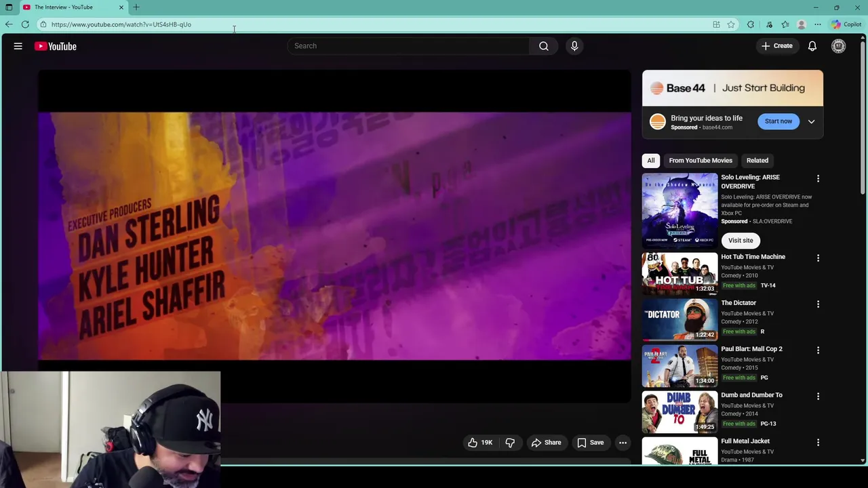Click Paul Blart: Mall Cop 2 title
The image size is (868, 488).
(751, 349)
